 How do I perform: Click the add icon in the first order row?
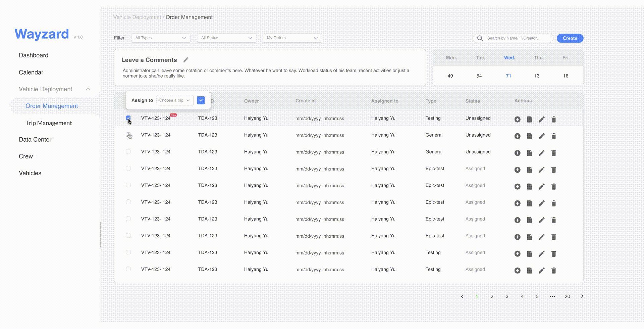pyautogui.click(x=518, y=119)
